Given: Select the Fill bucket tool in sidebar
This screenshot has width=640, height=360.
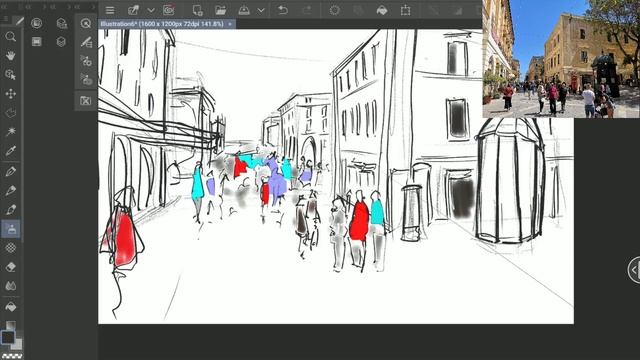Looking at the screenshot, I should 11,307.
